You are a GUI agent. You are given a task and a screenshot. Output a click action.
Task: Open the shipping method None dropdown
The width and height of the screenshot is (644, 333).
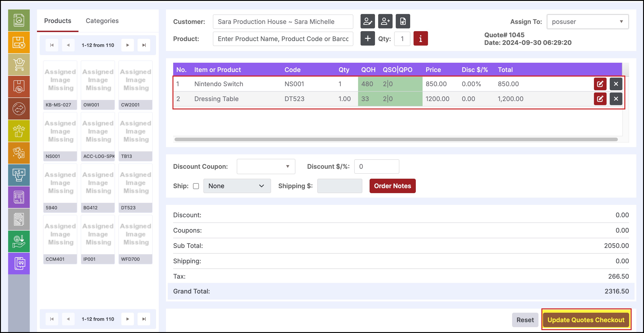tap(237, 186)
